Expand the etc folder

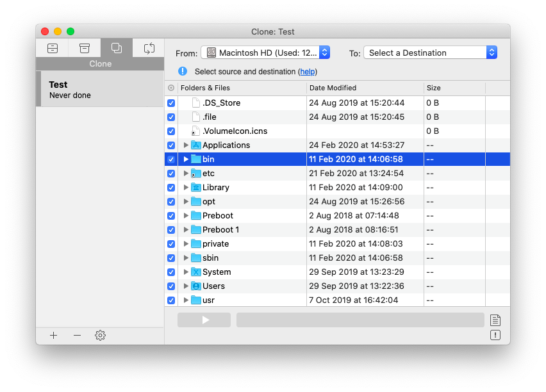pos(186,174)
